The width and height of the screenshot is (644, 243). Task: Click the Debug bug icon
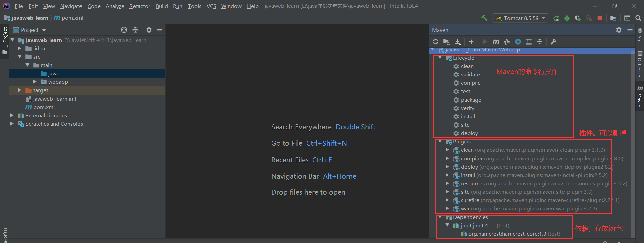[x=567, y=18]
